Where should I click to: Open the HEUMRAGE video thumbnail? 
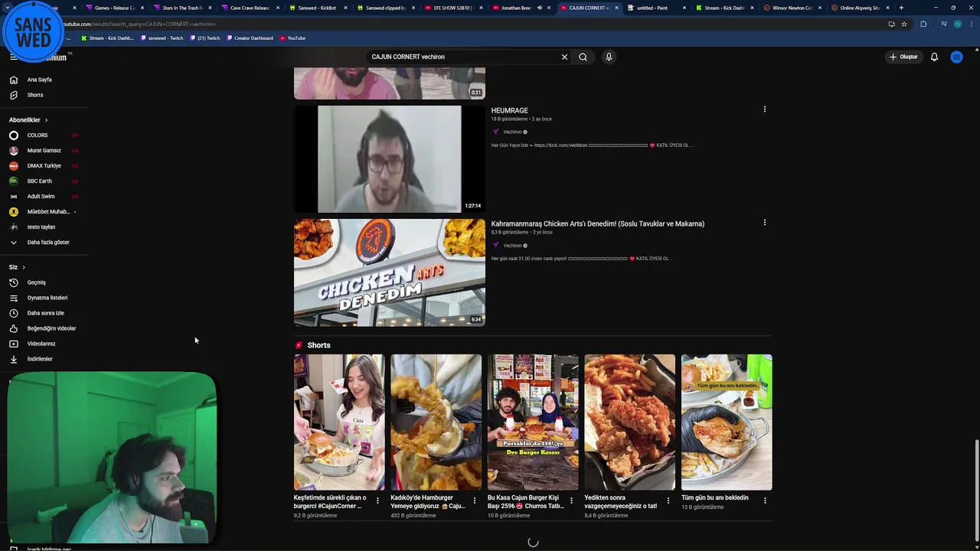coord(389,159)
